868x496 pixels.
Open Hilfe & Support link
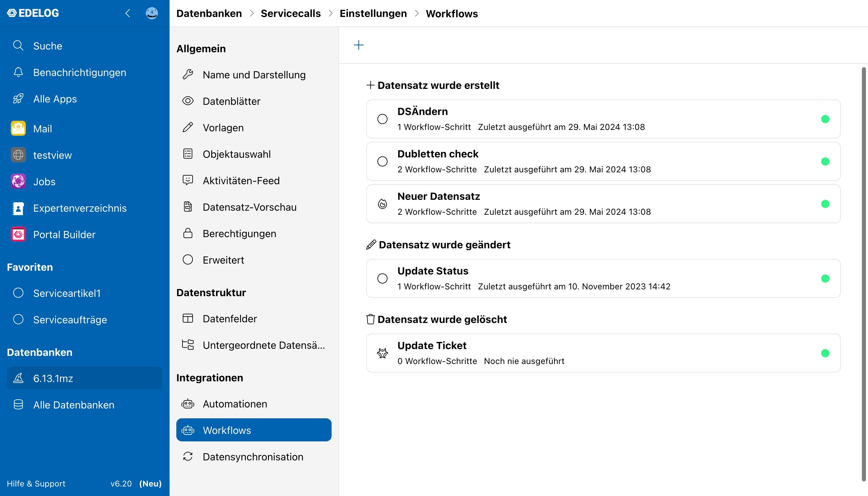(x=36, y=483)
